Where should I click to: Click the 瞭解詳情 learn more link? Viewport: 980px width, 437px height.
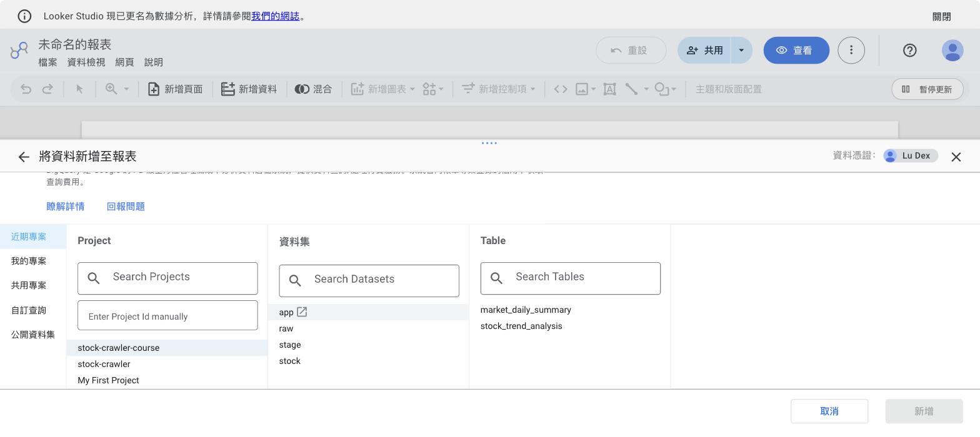66,207
